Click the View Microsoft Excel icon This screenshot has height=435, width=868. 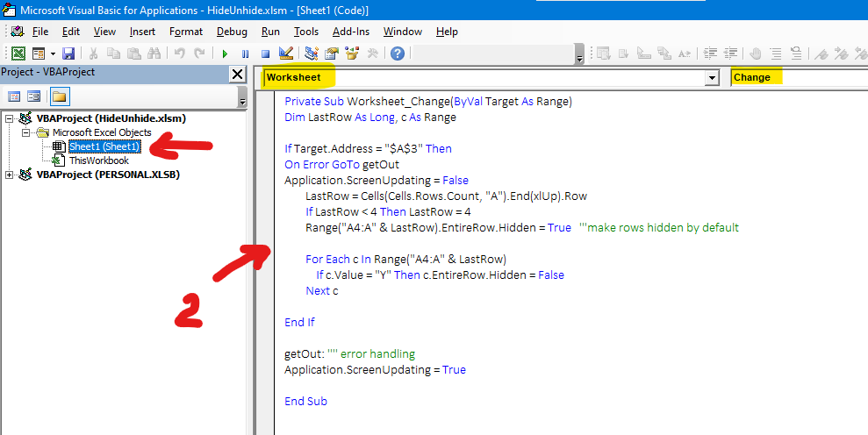click(18, 53)
